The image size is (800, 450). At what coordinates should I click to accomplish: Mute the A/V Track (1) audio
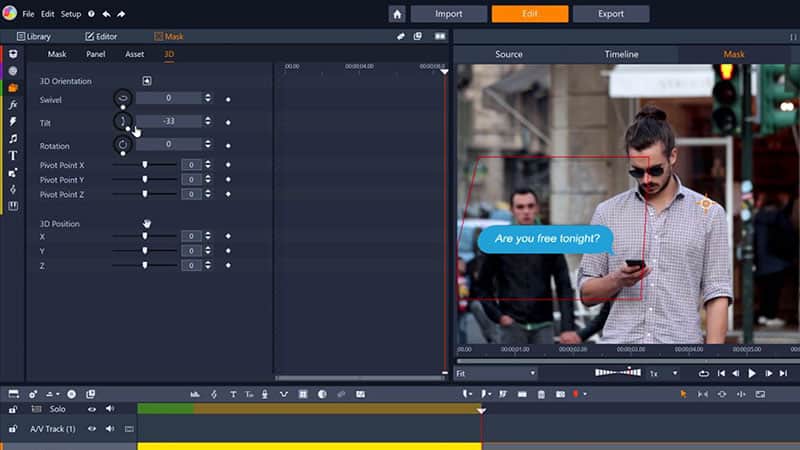(x=110, y=429)
